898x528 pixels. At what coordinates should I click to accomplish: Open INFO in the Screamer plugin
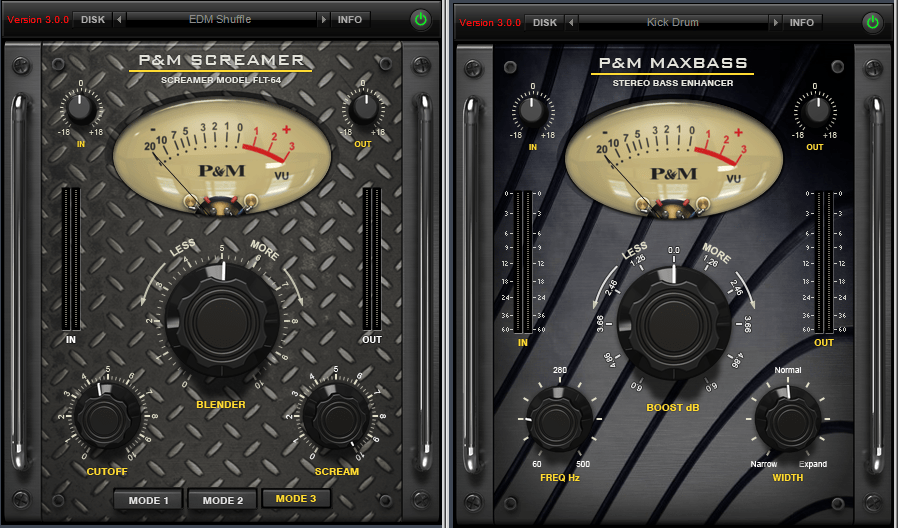[349, 19]
